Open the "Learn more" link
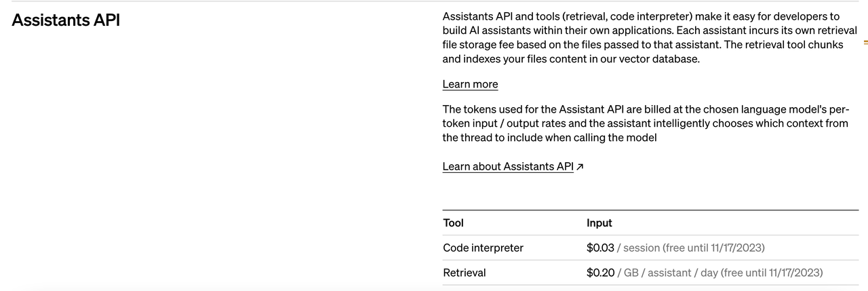This screenshot has height=291, width=868. point(470,84)
